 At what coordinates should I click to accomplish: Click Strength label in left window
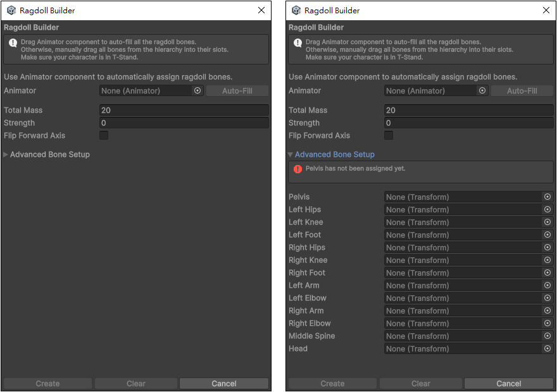(19, 123)
